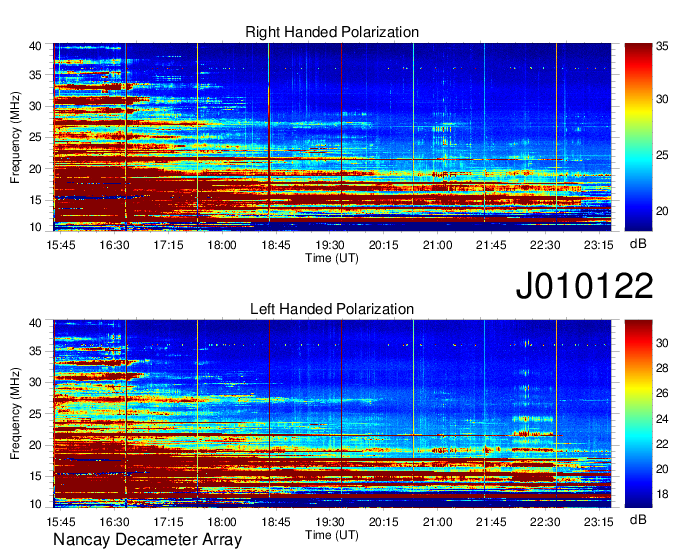Viewport: 680px width, 552px height.
Task: Click the J010122 observation label
Action: [584, 286]
